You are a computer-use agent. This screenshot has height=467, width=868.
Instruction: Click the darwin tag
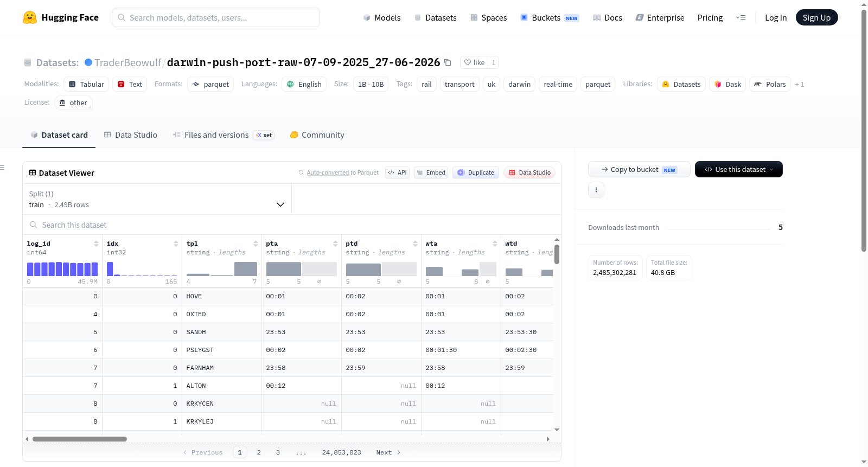tap(520, 84)
